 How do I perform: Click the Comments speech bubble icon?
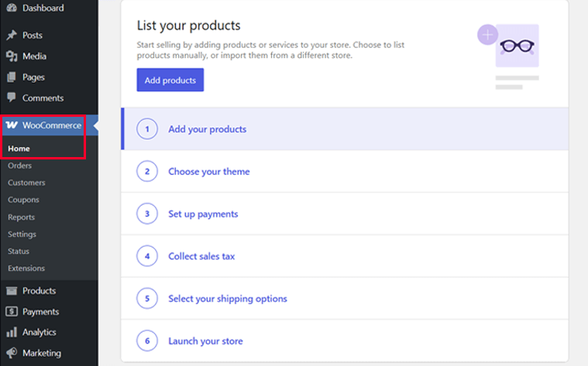click(x=12, y=97)
